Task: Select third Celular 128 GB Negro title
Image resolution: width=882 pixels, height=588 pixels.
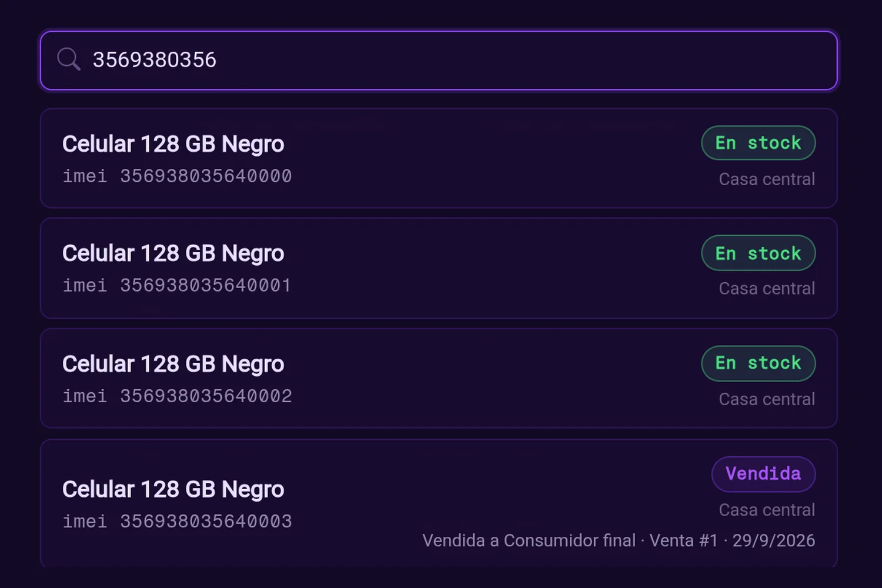Action: [x=173, y=364]
